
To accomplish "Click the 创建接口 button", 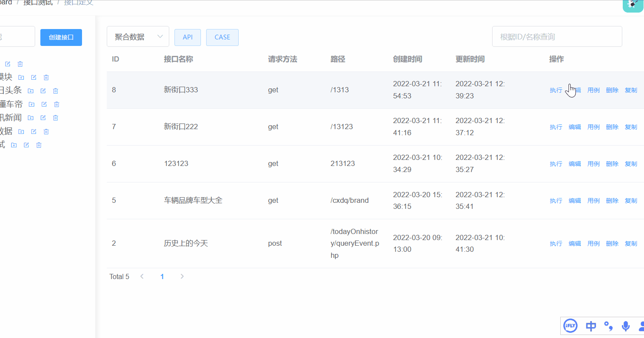I will pyautogui.click(x=61, y=37).
